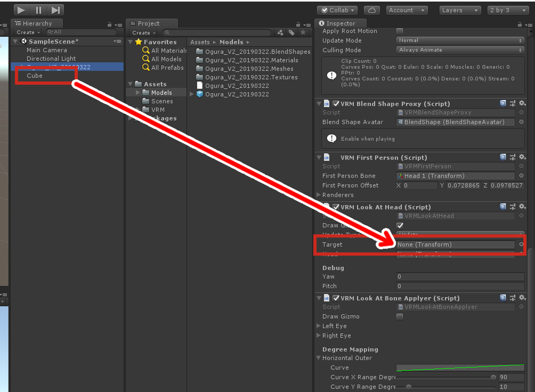
Task: Open VRM First Person gear settings
Action: coord(522,157)
